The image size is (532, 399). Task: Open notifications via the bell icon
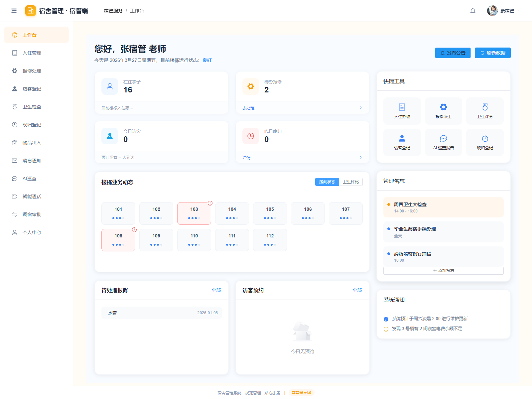tap(473, 11)
